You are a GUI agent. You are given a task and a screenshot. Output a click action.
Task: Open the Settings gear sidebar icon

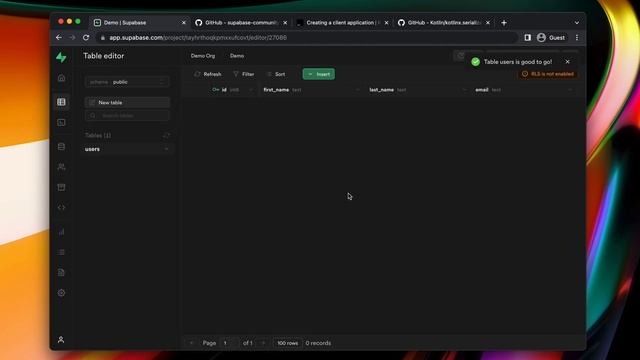click(61, 293)
